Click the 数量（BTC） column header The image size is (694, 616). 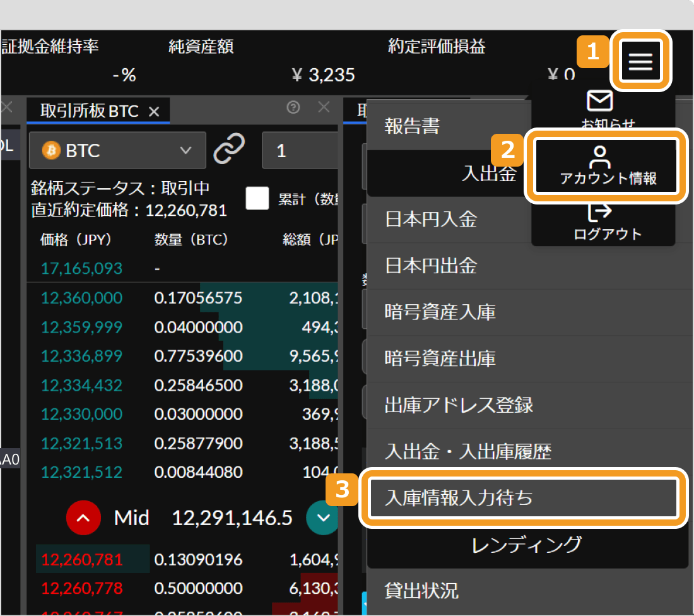tap(191, 240)
